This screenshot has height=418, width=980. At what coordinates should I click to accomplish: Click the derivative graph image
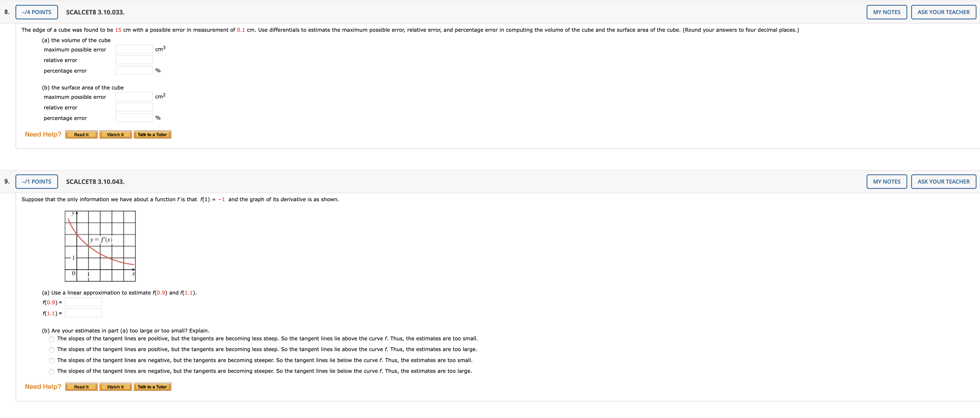click(100, 246)
